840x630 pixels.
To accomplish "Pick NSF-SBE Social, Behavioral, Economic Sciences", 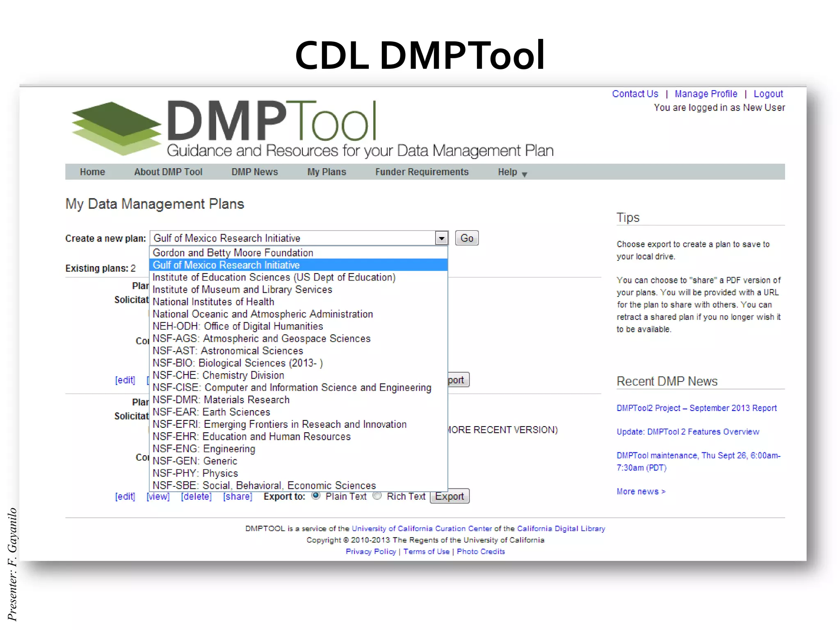I will tap(299, 485).
